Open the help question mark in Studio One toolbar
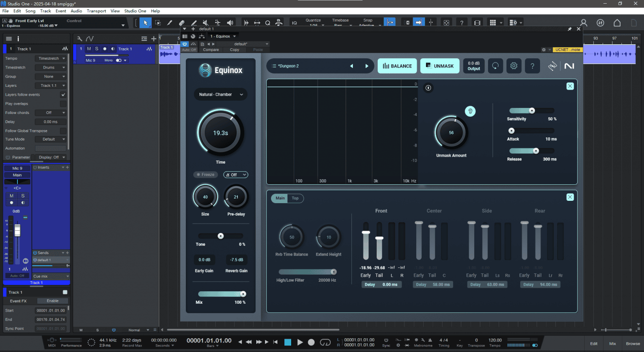 coord(462,23)
